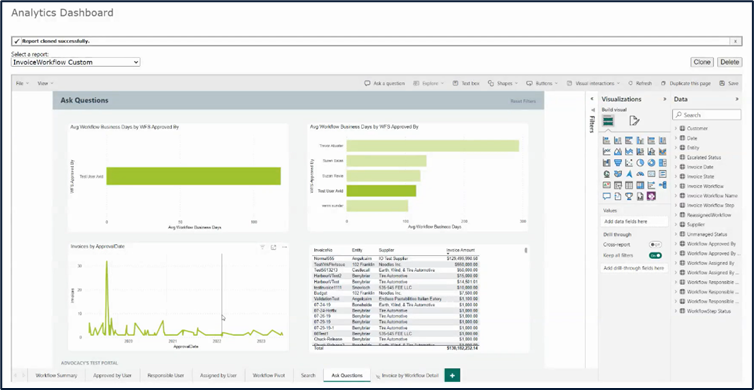The image size is (754, 390).
Task: Select the purple Power Apps visual
Action: (652, 196)
